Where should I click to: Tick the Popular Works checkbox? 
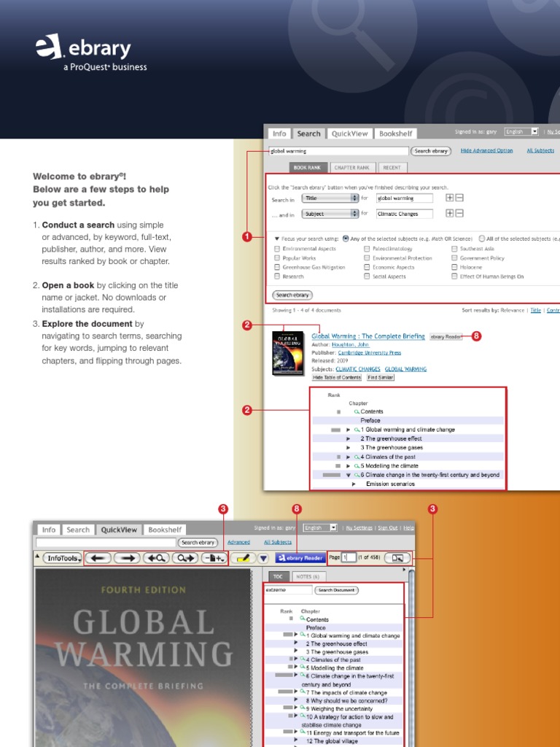(x=277, y=258)
